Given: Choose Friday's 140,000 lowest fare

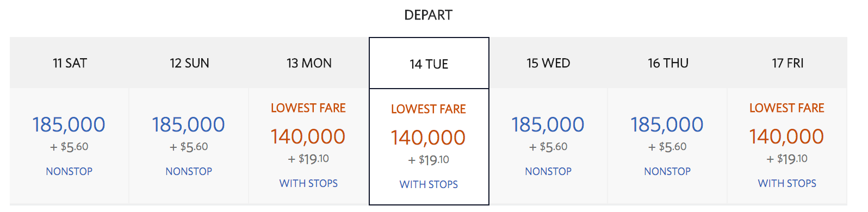Looking at the screenshot, I should [x=787, y=136].
